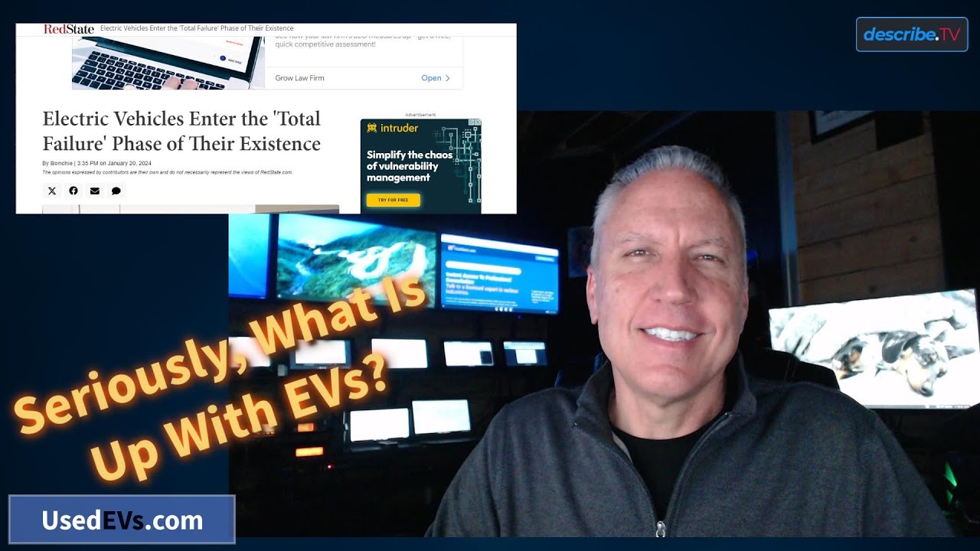This screenshot has height=551, width=980.
Task: Click the describe.TV logo badge
Action: [912, 34]
